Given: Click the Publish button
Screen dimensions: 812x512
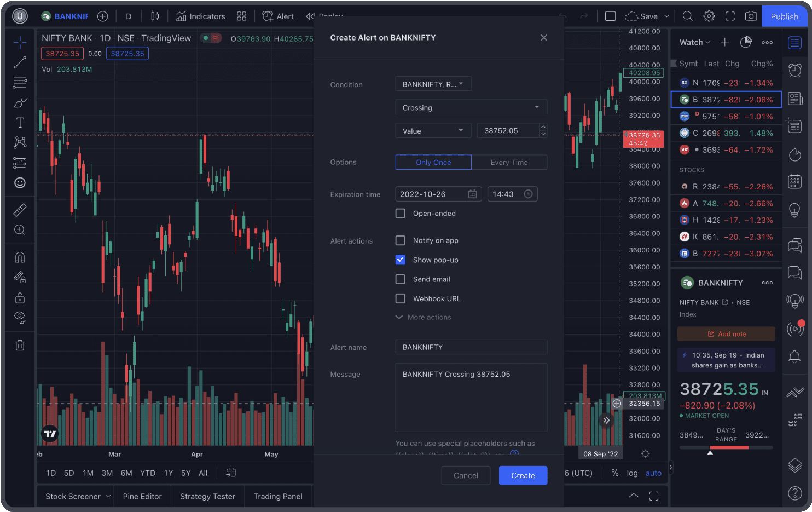Looking at the screenshot, I should tap(784, 16).
